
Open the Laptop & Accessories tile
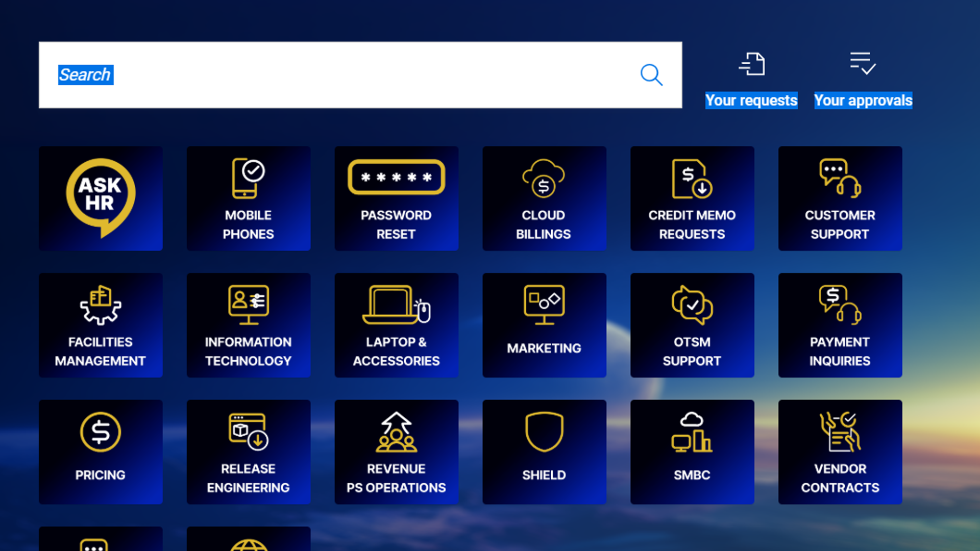point(397,325)
